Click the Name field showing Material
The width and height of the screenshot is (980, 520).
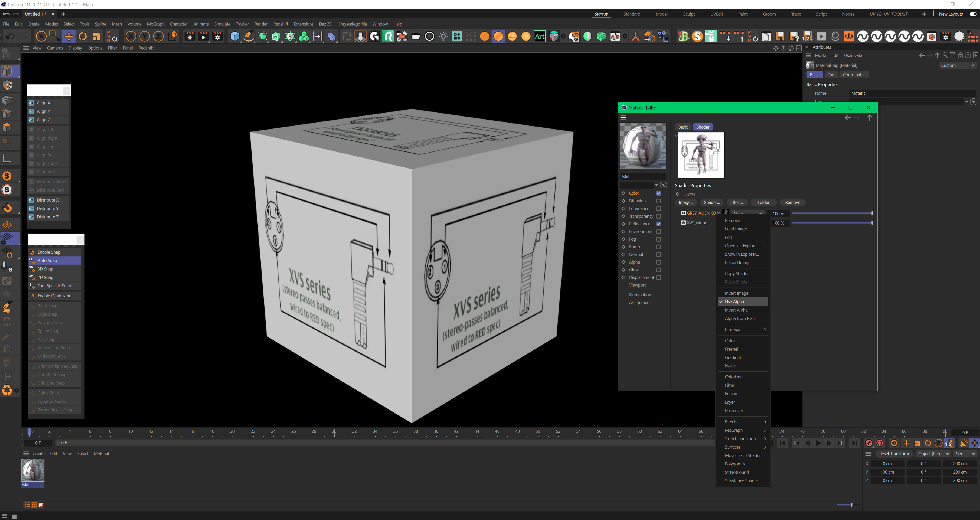[912, 93]
